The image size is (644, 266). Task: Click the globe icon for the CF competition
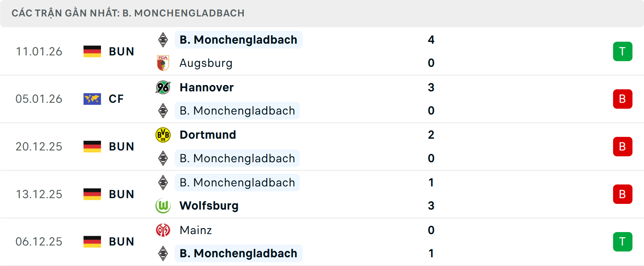point(92,99)
